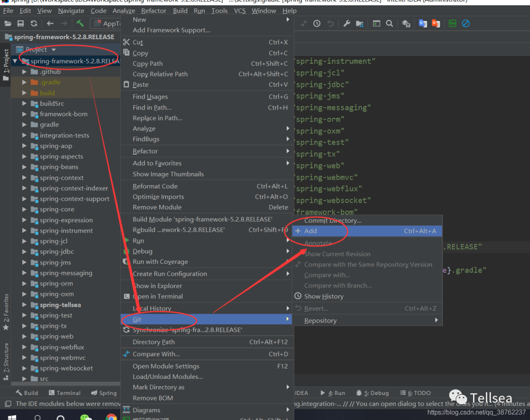
Task: Click the status bar message about IDE modules
Action: [68, 403]
